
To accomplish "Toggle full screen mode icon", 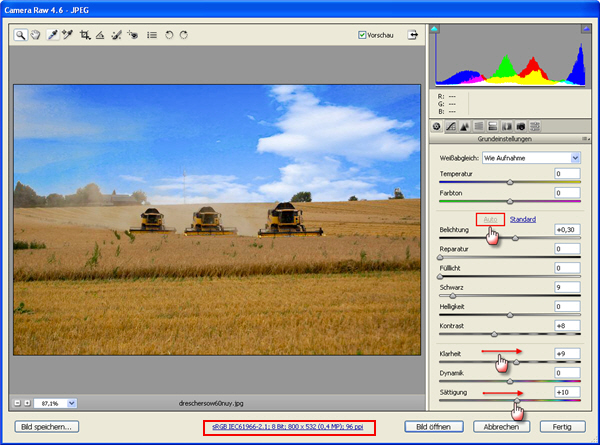I will 412,35.
